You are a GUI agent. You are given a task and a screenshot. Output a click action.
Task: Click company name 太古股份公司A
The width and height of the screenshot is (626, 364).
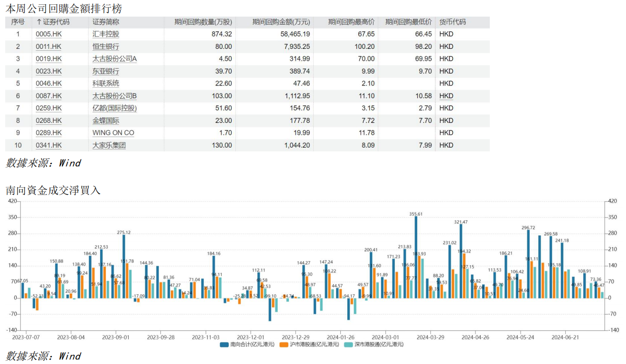point(115,59)
